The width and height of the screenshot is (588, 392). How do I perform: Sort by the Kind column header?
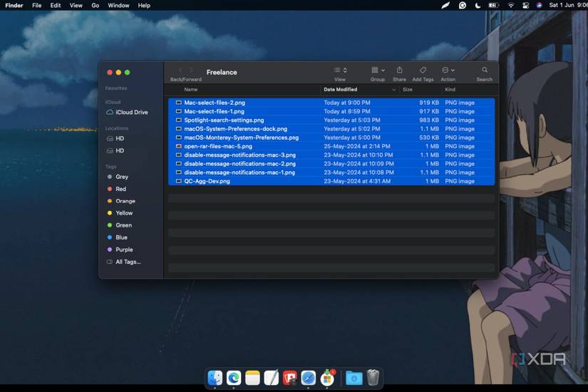(450, 89)
